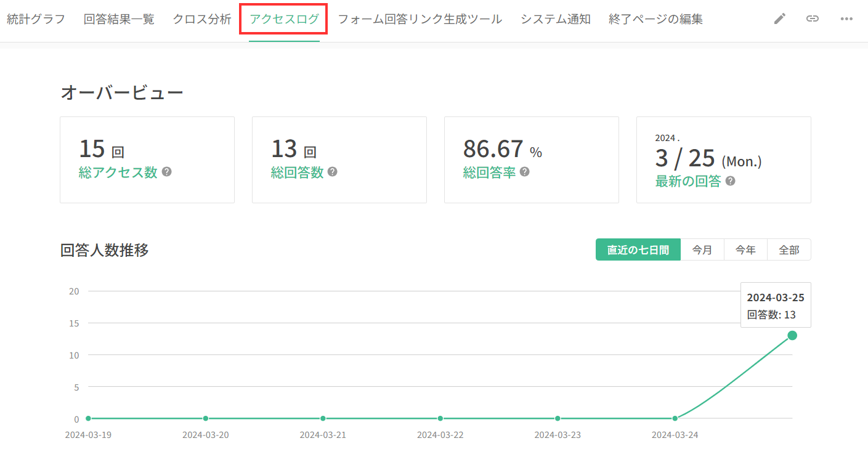Click help icon beside 最新の回答
This screenshot has width=868, height=454.
(x=730, y=181)
